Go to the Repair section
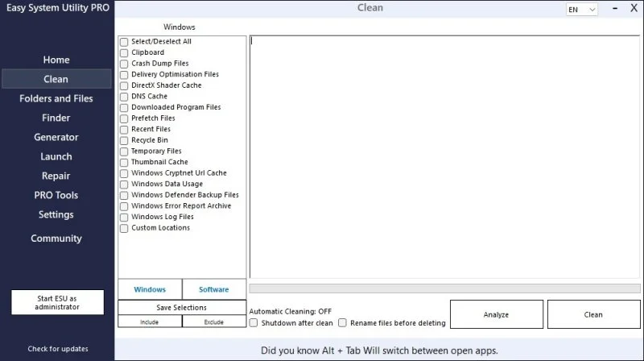This screenshot has width=644, height=361. pos(56,176)
